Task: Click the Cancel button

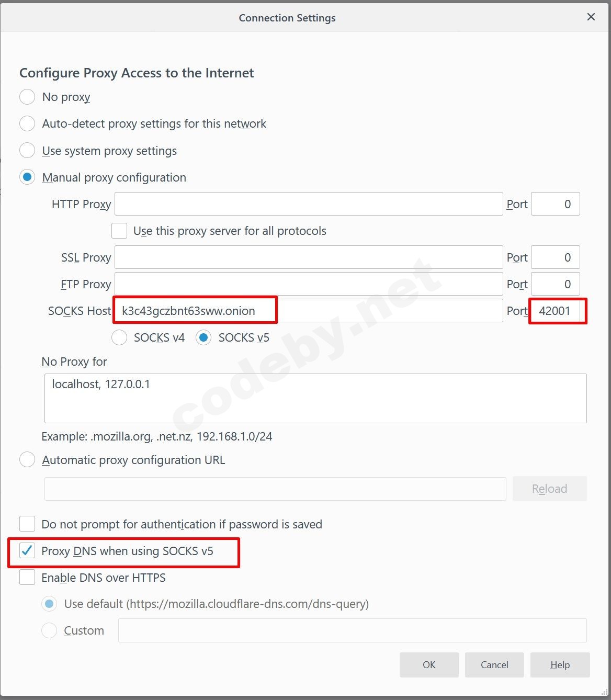Action: [x=494, y=664]
